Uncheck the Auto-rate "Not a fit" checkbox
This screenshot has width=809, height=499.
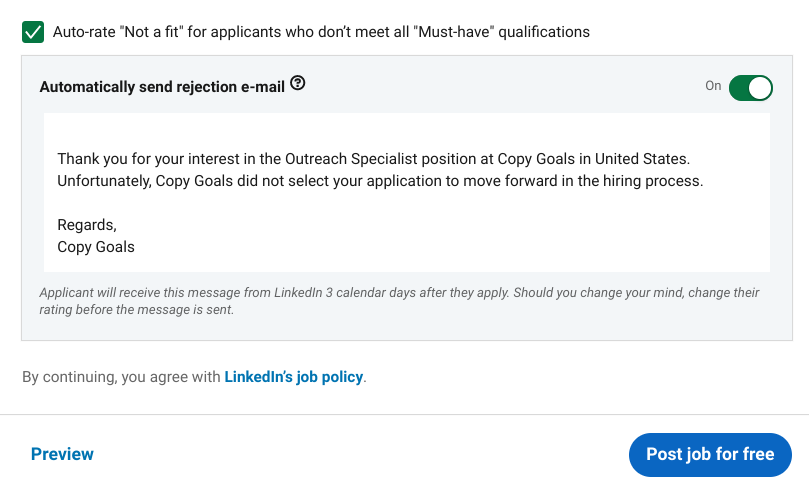33,32
